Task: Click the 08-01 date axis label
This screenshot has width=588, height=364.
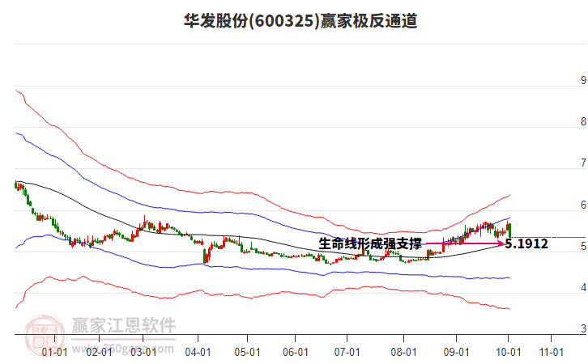Action: (404, 353)
